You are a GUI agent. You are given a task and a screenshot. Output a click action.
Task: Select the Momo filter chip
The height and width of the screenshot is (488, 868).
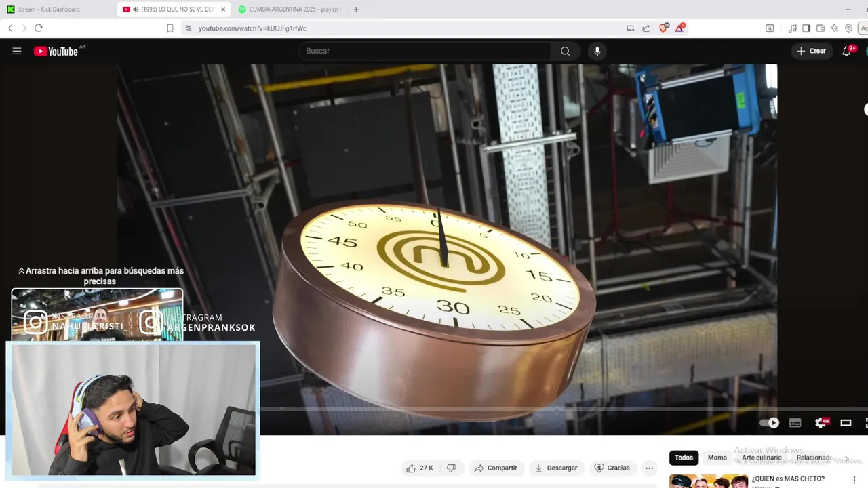[717, 457]
